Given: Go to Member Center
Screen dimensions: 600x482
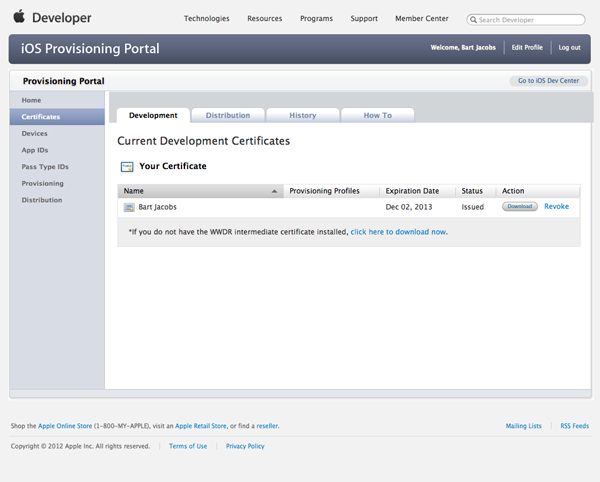Looking at the screenshot, I should click(422, 18).
